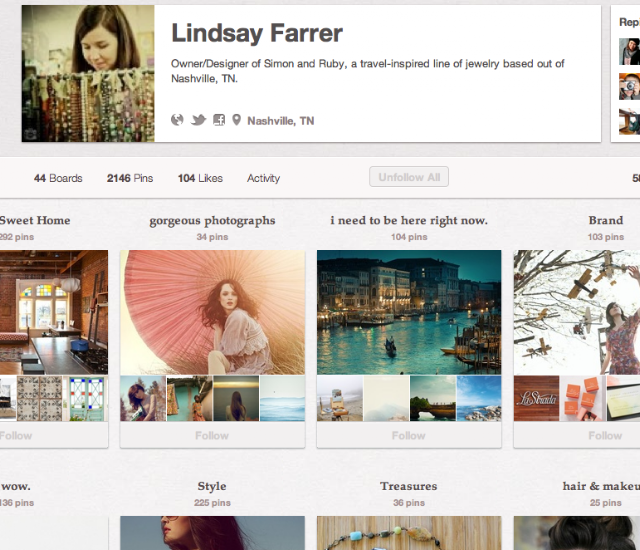The width and height of the screenshot is (640, 550).
Task: Click the Nashville, TN location text
Action: 280,121
